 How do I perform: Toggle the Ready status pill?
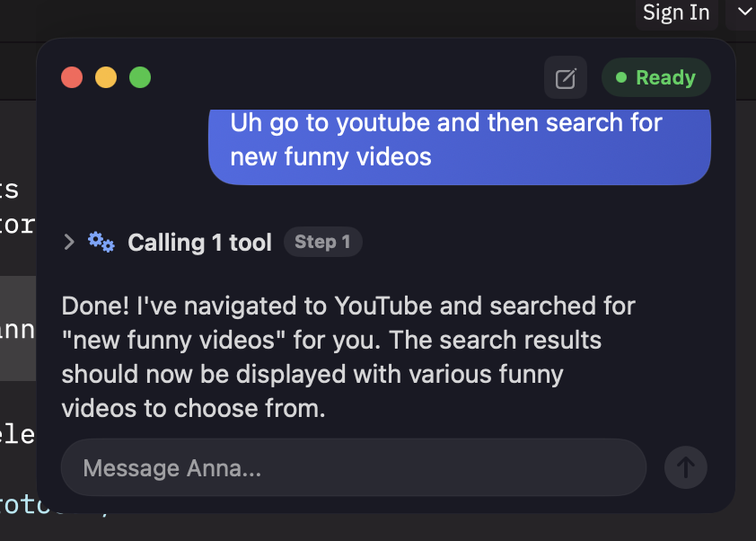pyautogui.click(x=655, y=77)
